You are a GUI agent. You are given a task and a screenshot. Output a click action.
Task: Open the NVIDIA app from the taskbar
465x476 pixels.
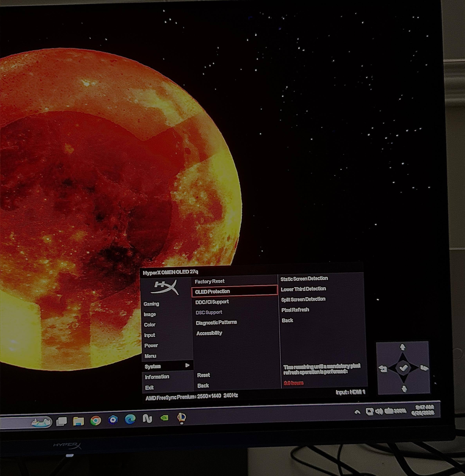click(164, 418)
